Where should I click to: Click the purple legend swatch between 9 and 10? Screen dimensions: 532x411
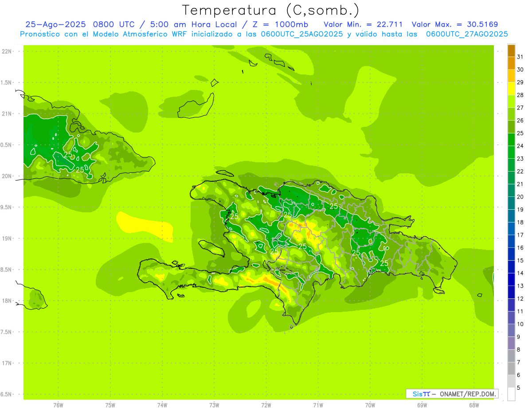pyautogui.click(x=511, y=330)
